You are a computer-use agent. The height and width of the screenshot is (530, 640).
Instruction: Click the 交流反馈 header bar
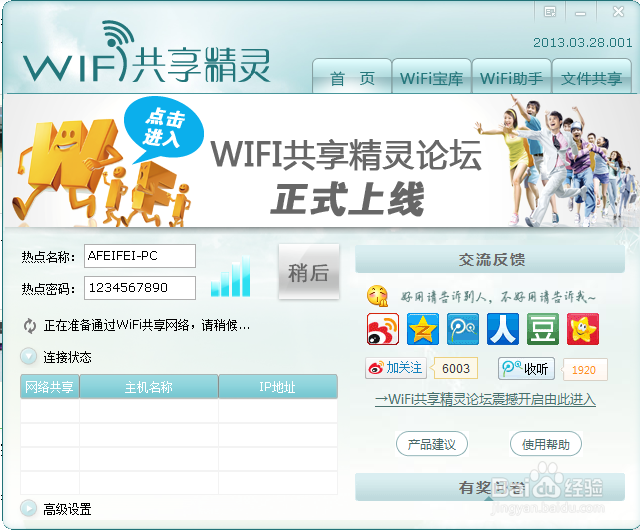pyautogui.click(x=490, y=259)
